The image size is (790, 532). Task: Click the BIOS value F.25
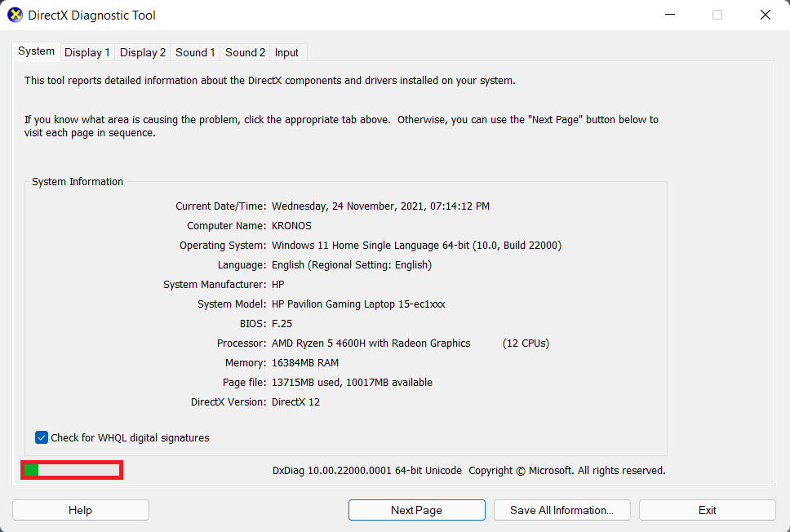[282, 323]
